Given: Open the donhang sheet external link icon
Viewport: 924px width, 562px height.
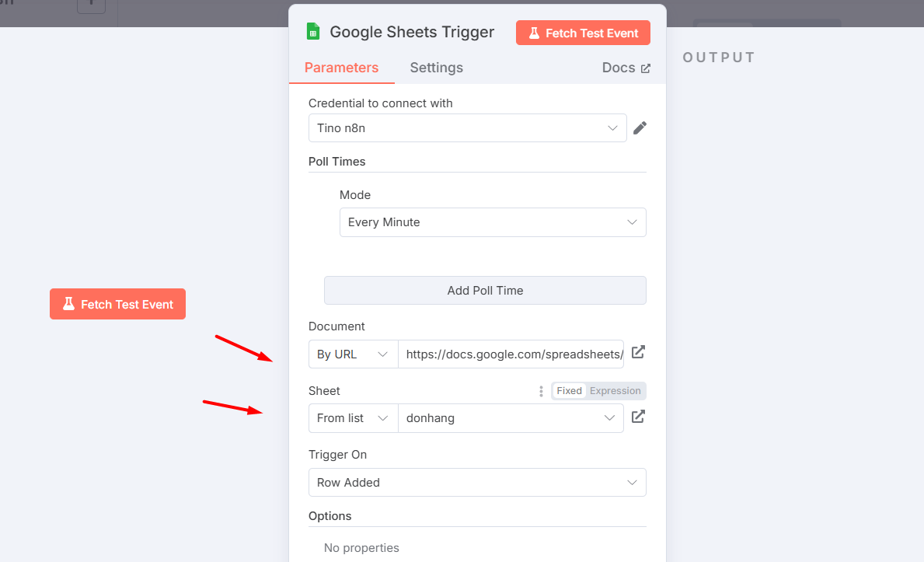Looking at the screenshot, I should tap(638, 417).
